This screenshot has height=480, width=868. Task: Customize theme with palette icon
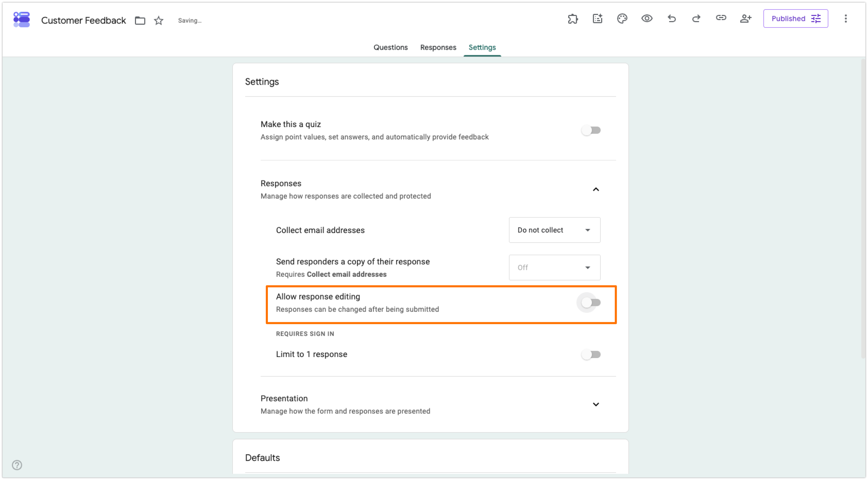pyautogui.click(x=622, y=19)
